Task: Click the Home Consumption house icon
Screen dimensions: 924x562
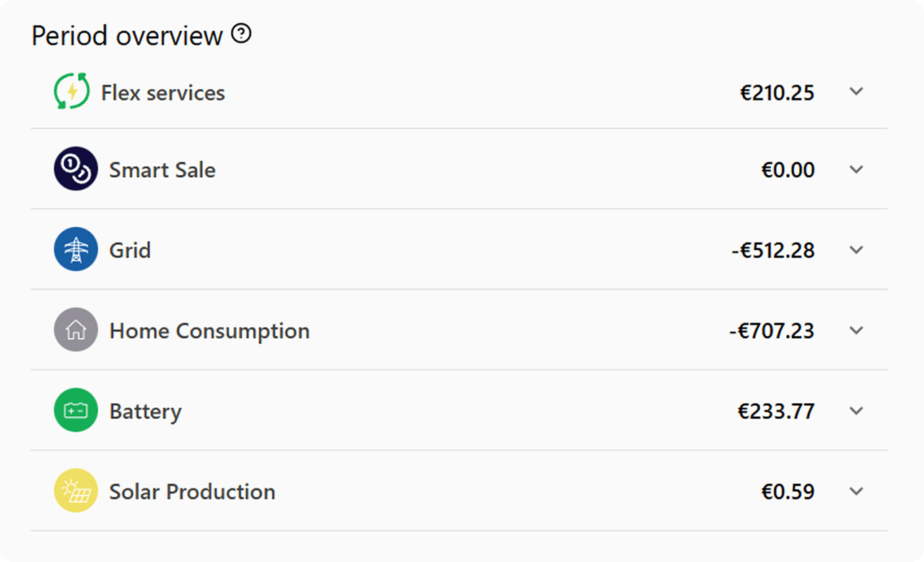Action: click(x=76, y=330)
